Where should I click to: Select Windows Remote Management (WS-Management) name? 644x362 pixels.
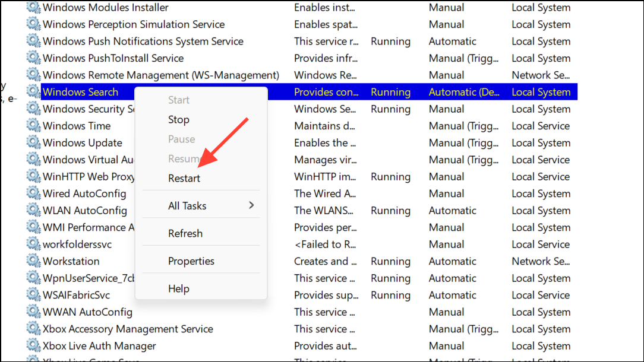161,75
